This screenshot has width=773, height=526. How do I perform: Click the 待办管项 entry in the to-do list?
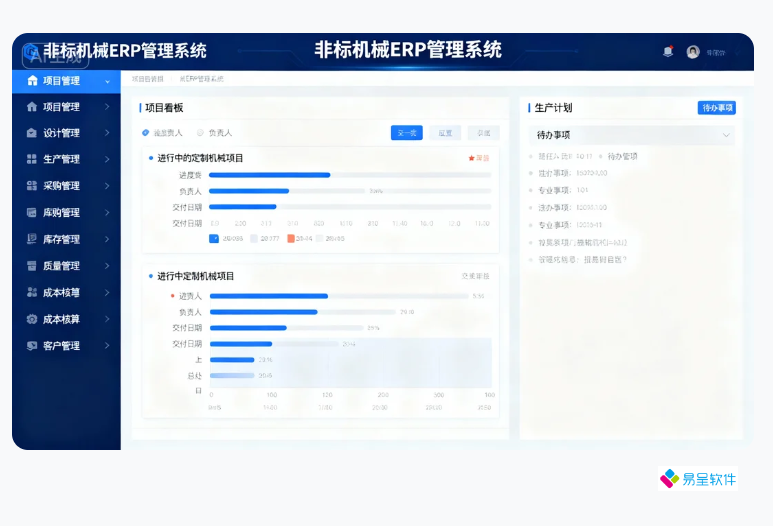pos(622,156)
